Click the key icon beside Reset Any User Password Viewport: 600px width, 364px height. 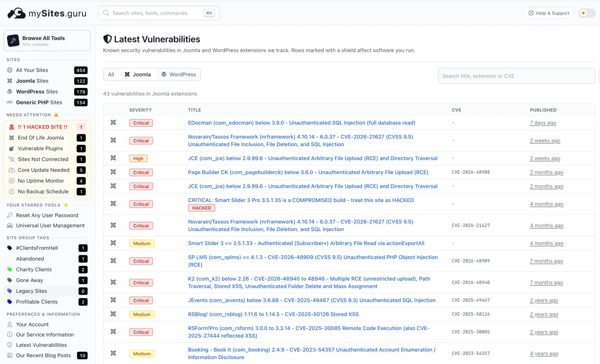click(x=10, y=215)
